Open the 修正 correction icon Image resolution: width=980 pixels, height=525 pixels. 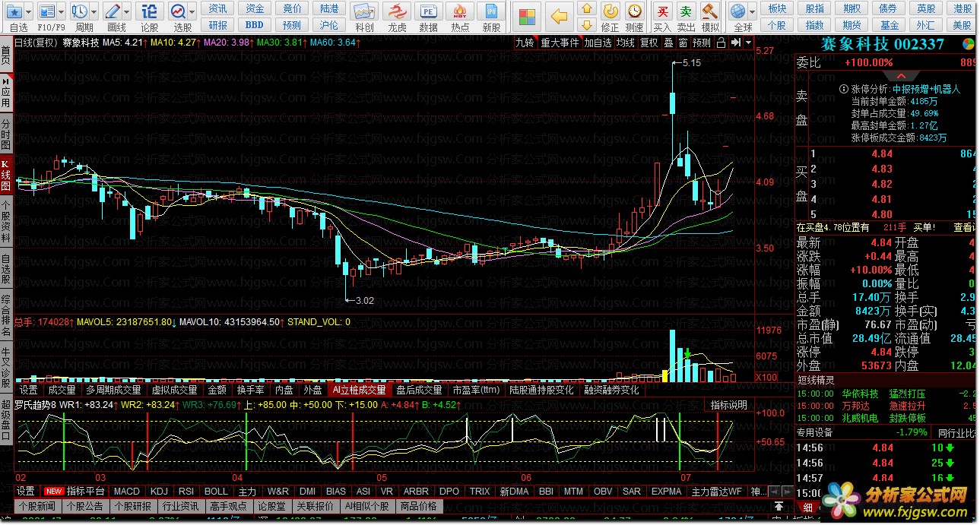(x=610, y=11)
